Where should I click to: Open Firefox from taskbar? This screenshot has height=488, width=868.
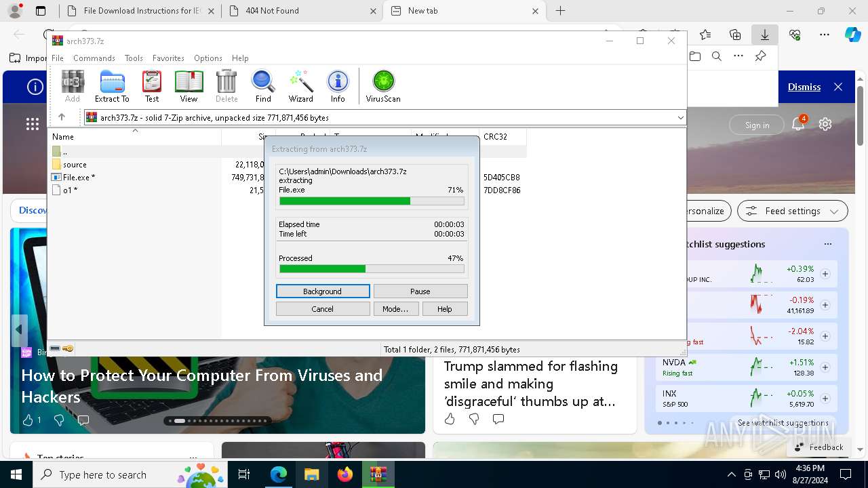[345, 474]
